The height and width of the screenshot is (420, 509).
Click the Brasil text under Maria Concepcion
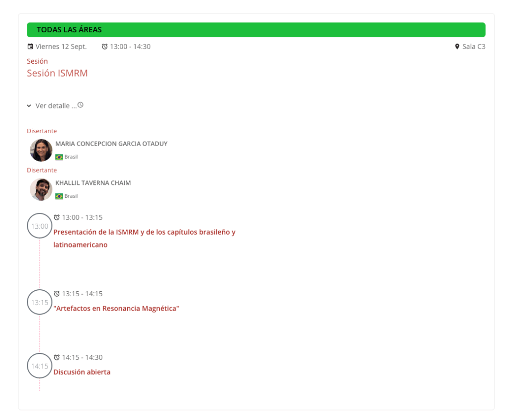coord(71,157)
